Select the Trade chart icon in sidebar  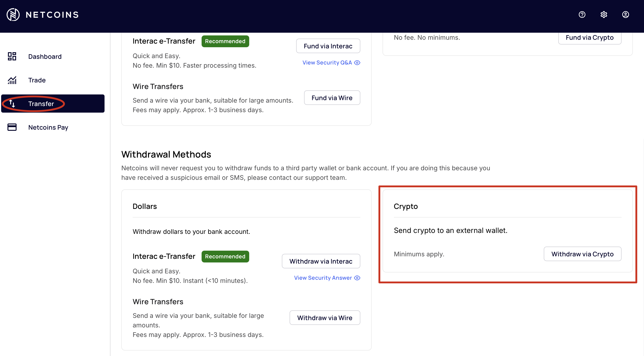pyautogui.click(x=12, y=80)
